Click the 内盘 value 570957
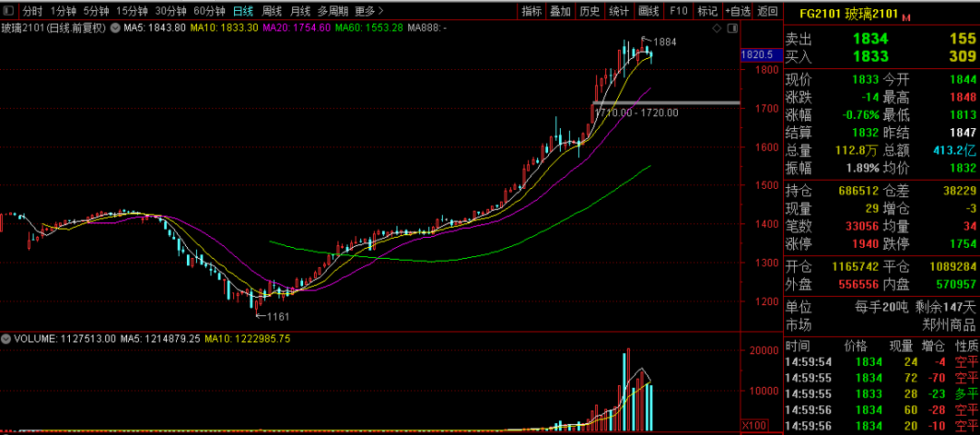Viewport: 980px width, 435px height. (x=955, y=284)
